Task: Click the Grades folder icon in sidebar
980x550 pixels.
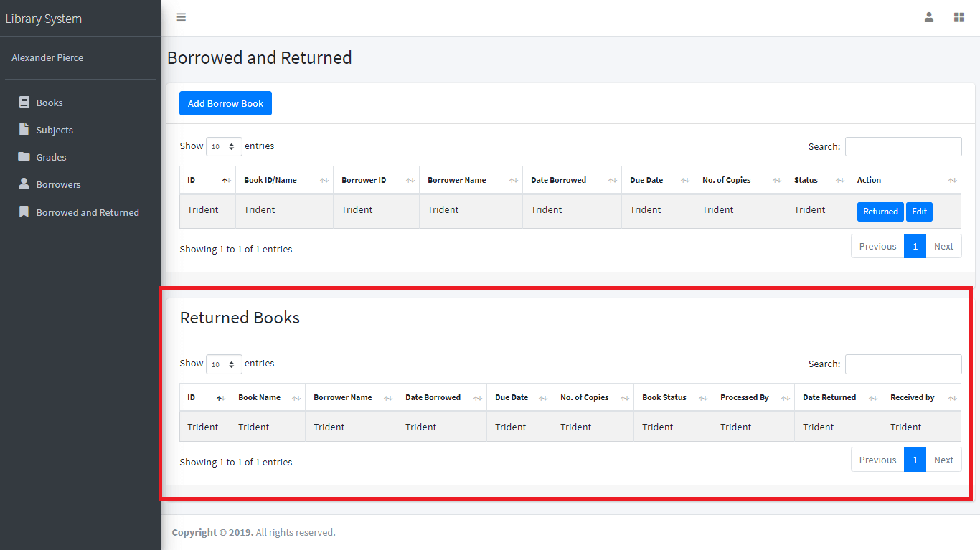Action: tap(22, 156)
